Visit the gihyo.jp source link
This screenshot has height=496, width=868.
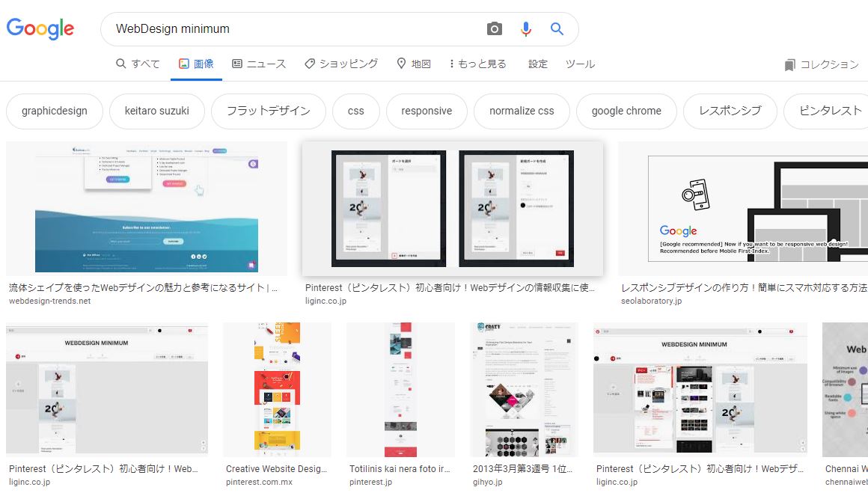488,483
